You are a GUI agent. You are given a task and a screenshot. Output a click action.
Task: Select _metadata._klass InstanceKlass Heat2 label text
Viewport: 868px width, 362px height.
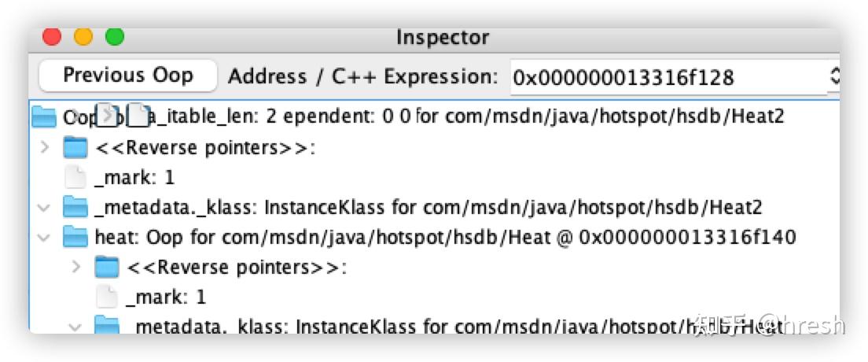(x=428, y=207)
